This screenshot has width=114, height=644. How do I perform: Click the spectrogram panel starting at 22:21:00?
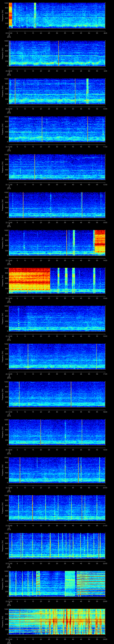click(57, 546)
